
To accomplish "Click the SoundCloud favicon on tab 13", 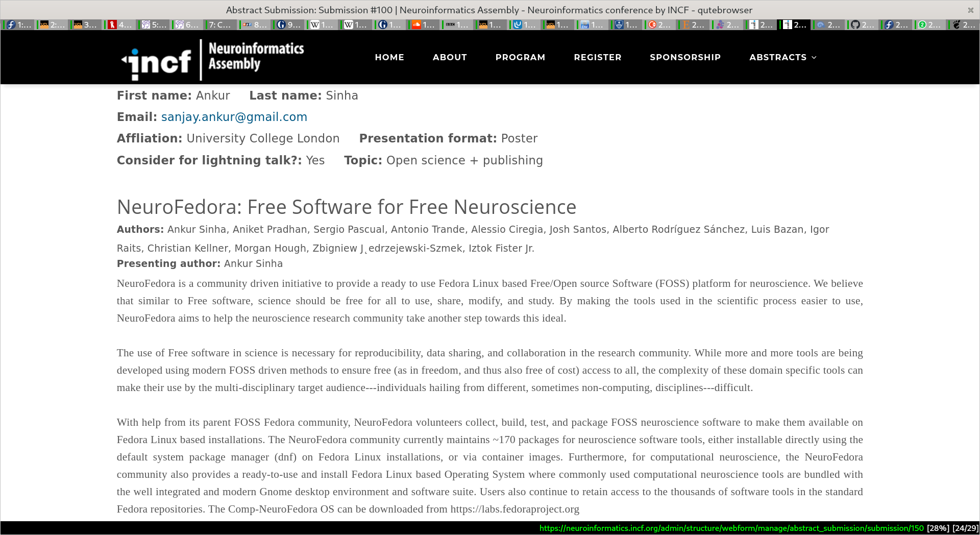I will click(416, 25).
